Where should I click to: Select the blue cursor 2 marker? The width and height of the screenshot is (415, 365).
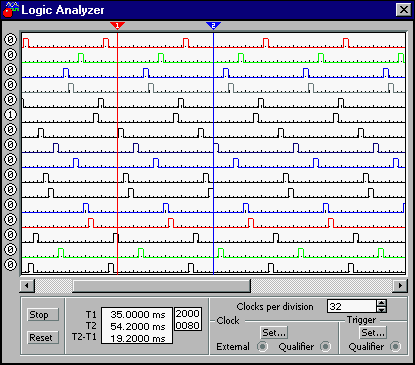(213, 26)
